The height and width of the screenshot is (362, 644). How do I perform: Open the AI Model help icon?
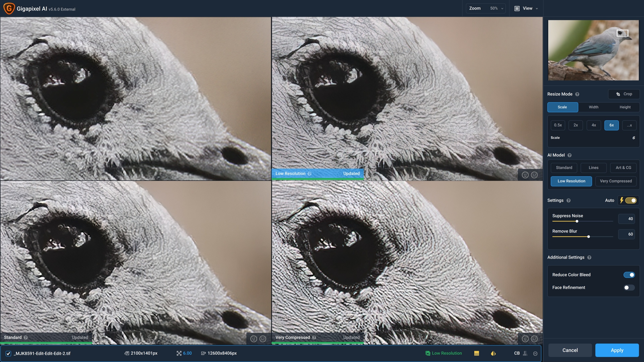570,155
